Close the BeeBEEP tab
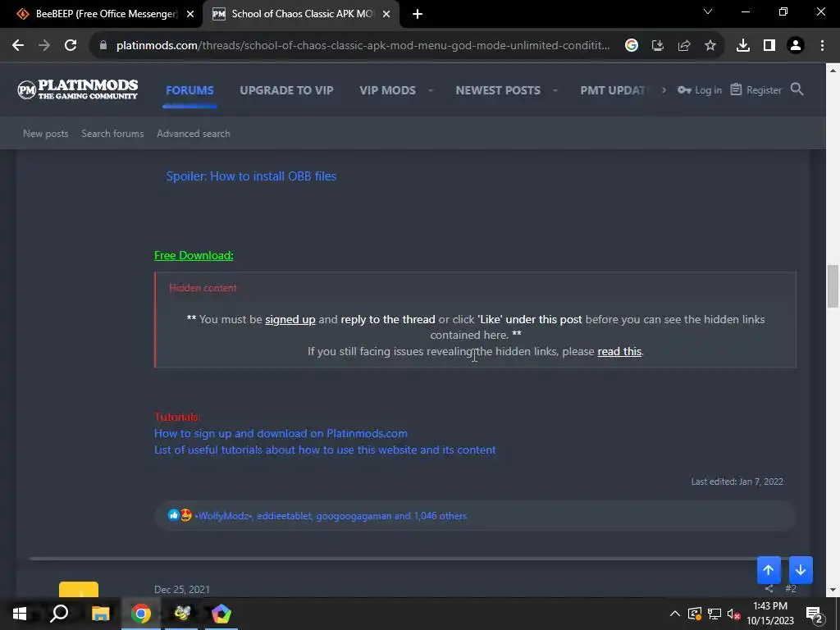 click(190, 14)
